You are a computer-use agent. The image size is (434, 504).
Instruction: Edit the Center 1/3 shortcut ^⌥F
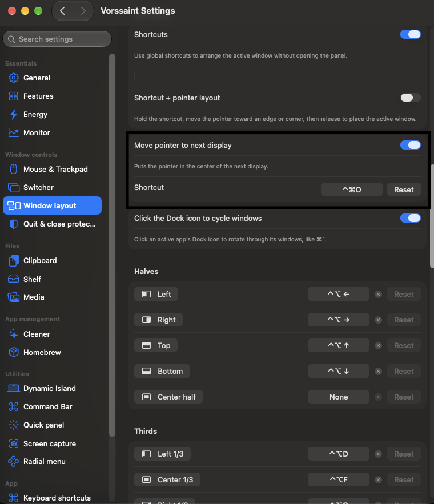pyautogui.click(x=339, y=479)
